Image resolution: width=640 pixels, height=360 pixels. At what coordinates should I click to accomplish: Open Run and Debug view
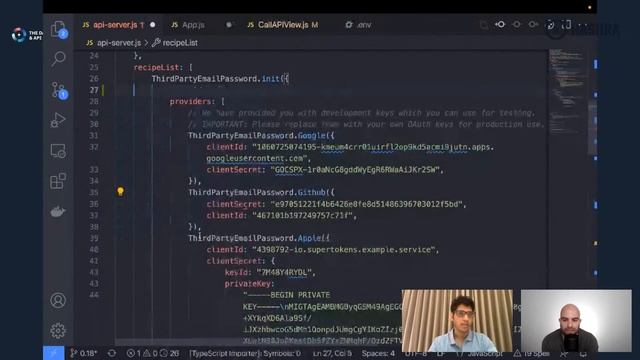point(58,120)
